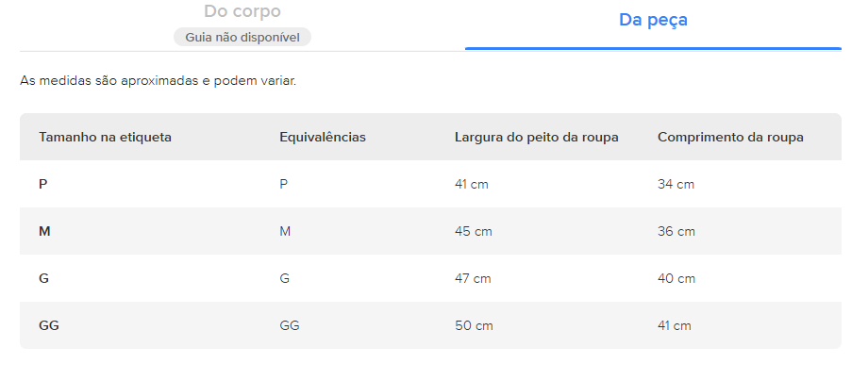Click the 34 cm garment length value
Viewport: 868px width, 380px height.
pos(676,184)
